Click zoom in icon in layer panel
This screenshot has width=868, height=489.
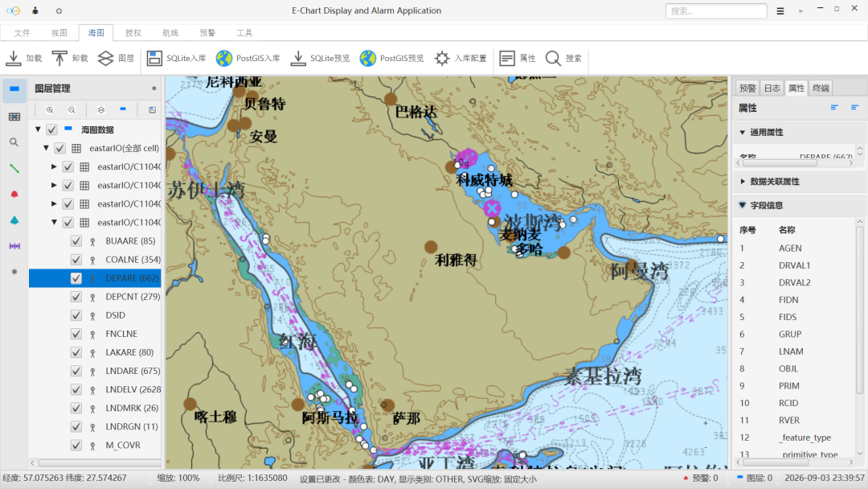pyautogui.click(x=50, y=110)
